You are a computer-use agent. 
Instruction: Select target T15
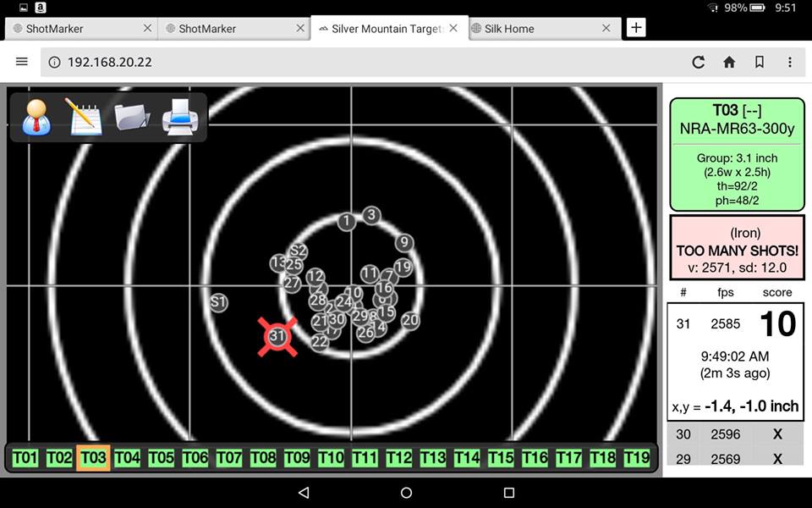pos(501,458)
